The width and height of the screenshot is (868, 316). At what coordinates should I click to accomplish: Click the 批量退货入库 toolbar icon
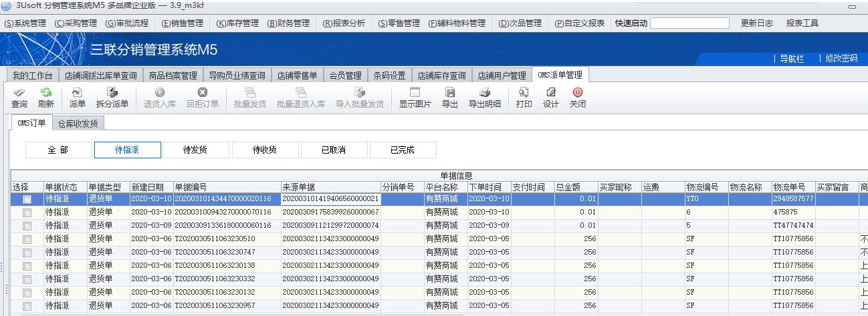click(x=301, y=98)
